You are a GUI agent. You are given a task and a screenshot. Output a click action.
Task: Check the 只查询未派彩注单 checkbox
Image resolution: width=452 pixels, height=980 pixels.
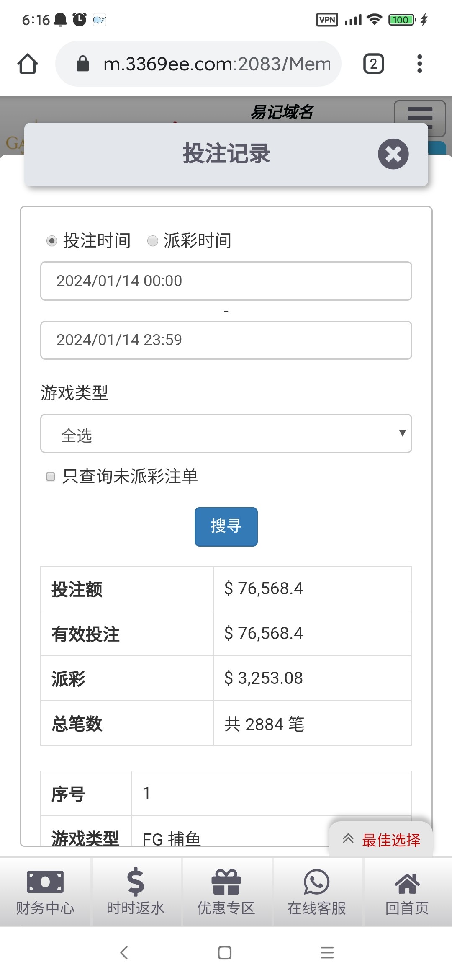click(51, 477)
